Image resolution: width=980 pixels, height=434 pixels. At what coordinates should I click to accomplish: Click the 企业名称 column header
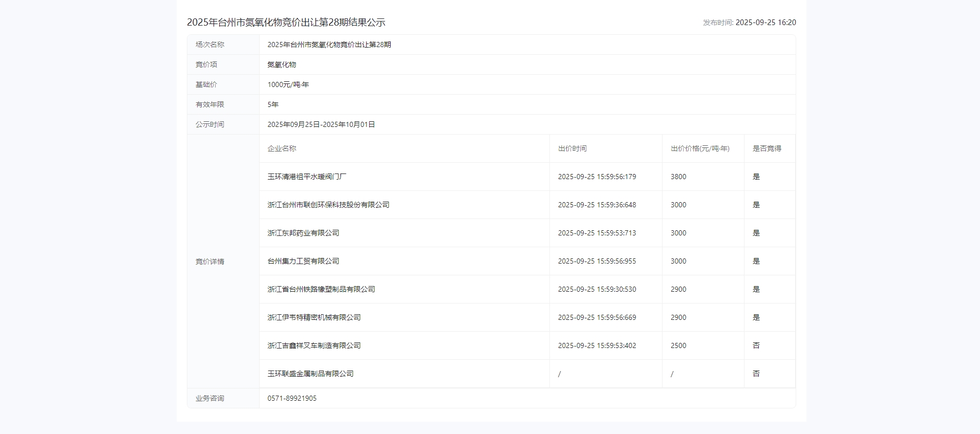click(x=282, y=148)
